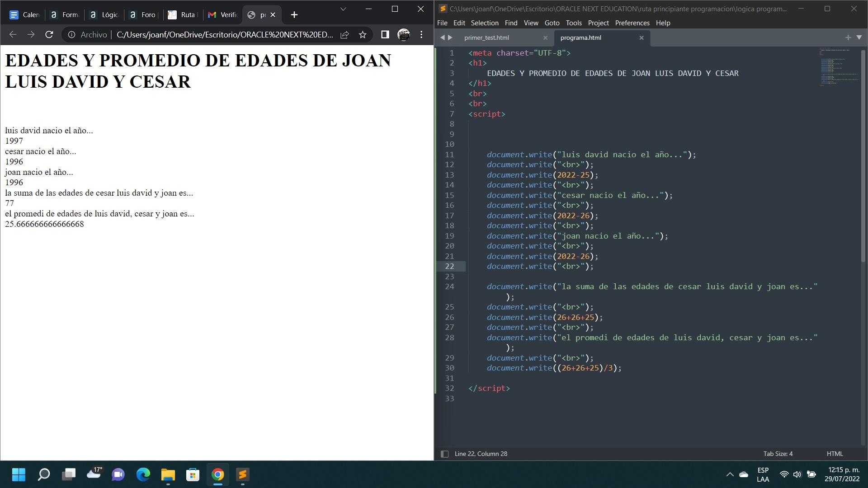
Task: Share the current page via share icon
Action: coord(344,34)
